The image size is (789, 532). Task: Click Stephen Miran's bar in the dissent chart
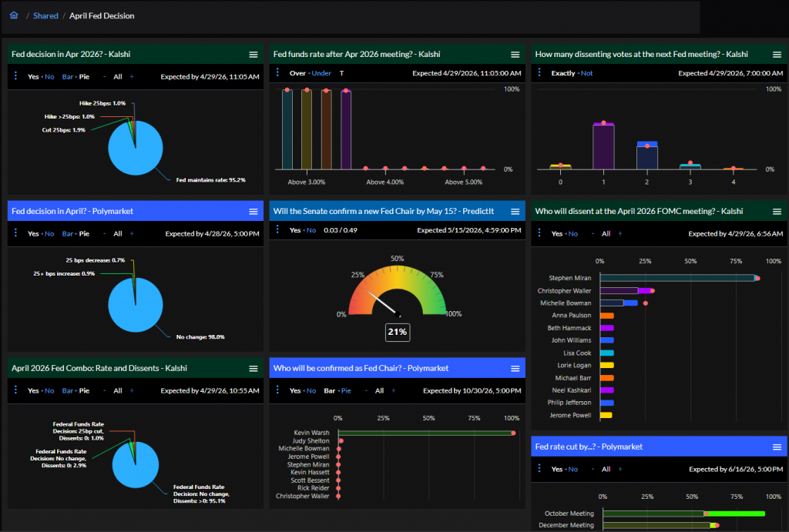click(677, 278)
